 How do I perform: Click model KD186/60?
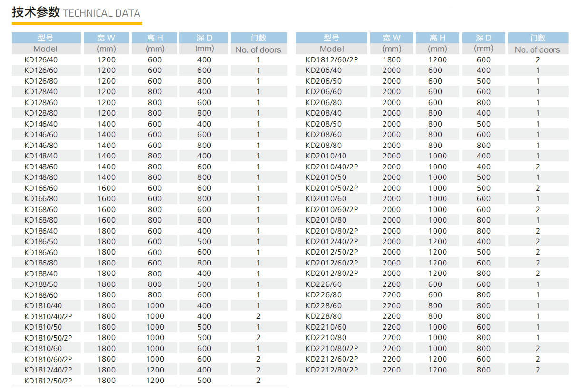coord(41,252)
